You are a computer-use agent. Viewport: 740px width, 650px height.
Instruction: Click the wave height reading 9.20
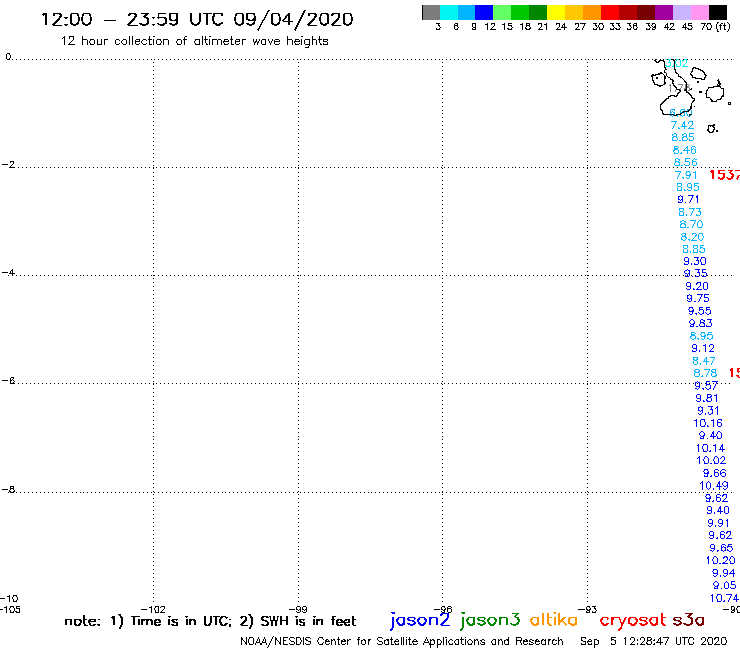[x=697, y=287]
